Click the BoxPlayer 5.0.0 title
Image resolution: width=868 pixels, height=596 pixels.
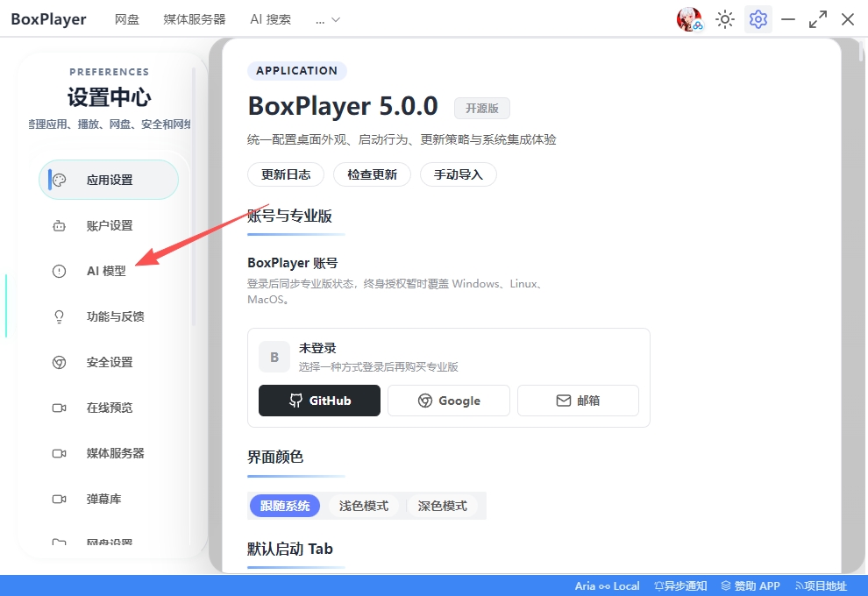point(343,106)
